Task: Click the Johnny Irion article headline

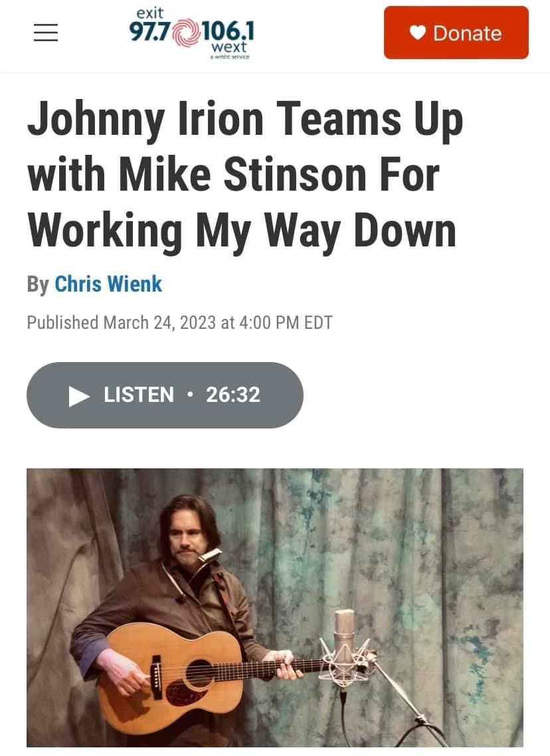Action: coord(245,175)
